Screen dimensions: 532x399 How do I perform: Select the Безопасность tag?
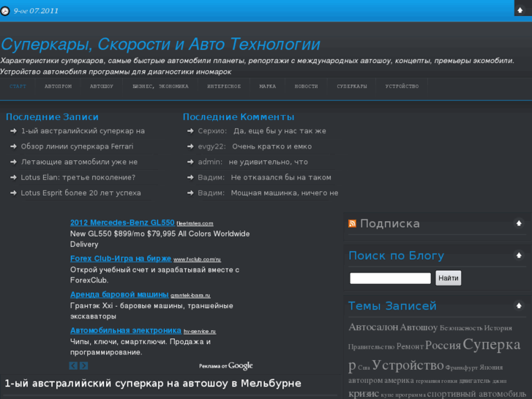pos(461,328)
